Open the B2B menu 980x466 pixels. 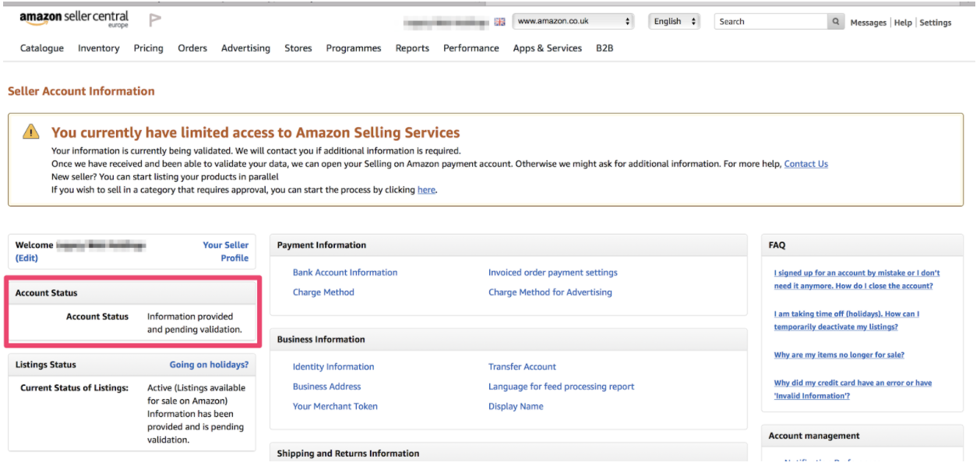click(605, 48)
